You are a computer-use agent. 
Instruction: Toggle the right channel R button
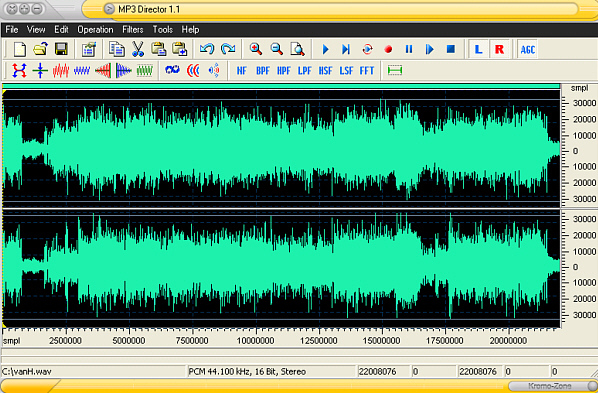point(499,49)
